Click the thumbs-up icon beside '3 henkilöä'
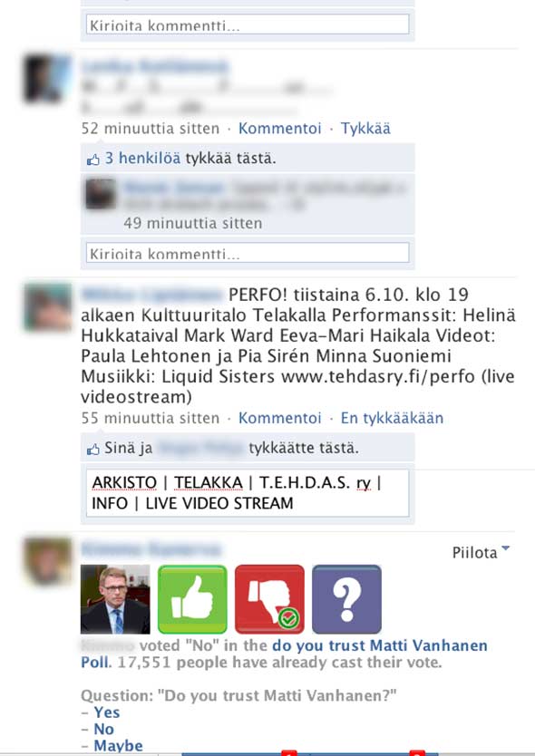 (93, 160)
